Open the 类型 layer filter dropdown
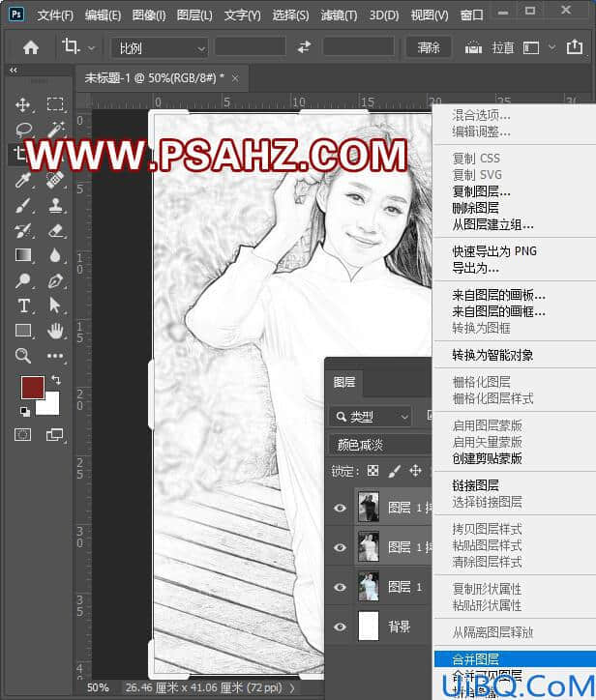This screenshot has height=700, width=596. point(371,417)
